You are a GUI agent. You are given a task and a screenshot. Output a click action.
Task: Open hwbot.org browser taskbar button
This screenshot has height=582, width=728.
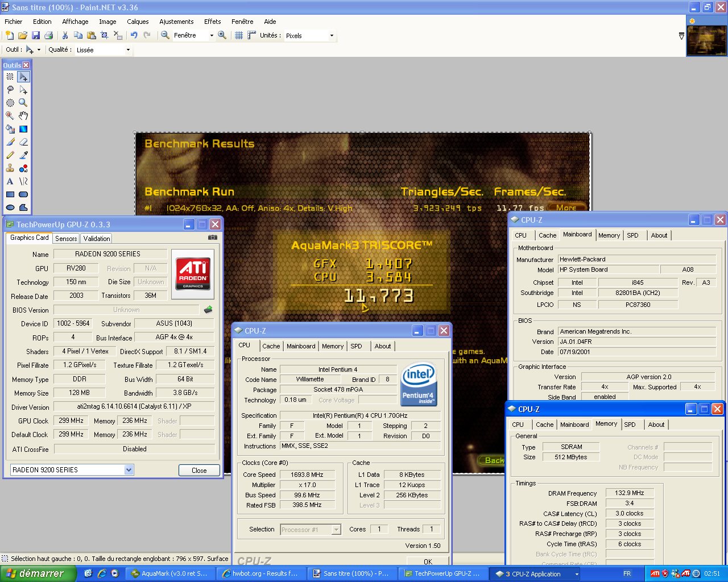point(261,573)
